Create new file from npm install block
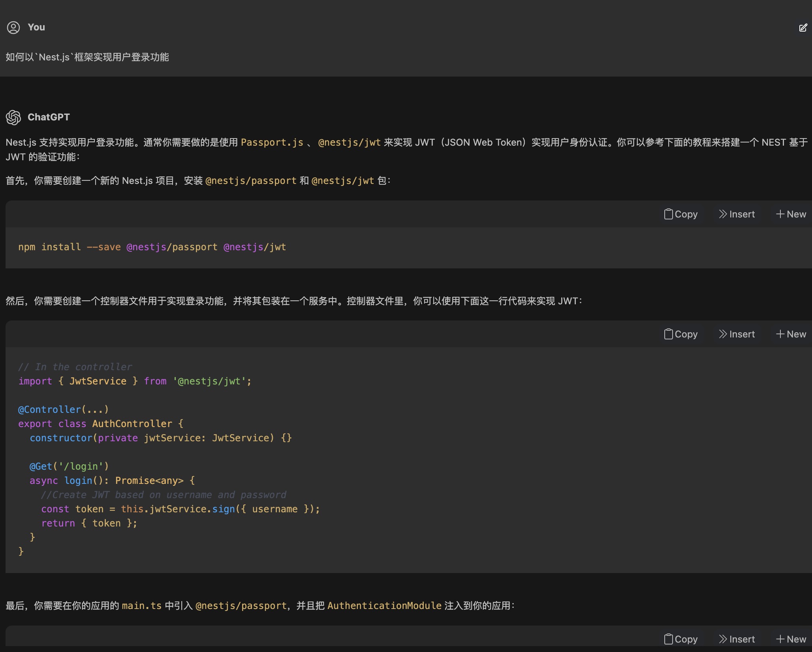The width and height of the screenshot is (812, 652). click(791, 214)
